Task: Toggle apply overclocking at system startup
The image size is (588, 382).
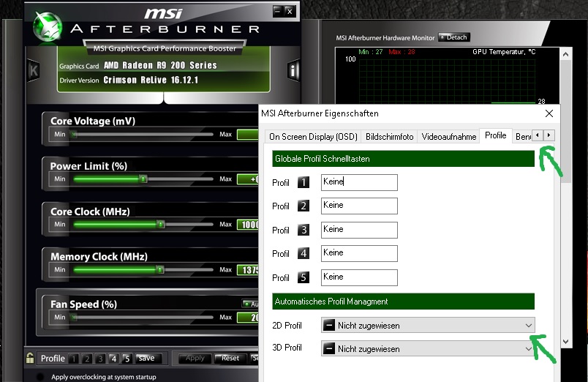Action: pyautogui.click(x=40, y=377)
